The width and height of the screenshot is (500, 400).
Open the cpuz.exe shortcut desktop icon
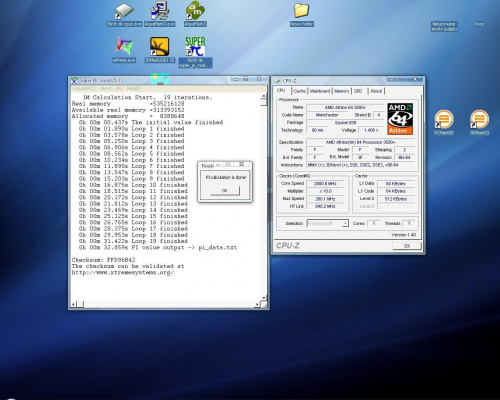124,15
